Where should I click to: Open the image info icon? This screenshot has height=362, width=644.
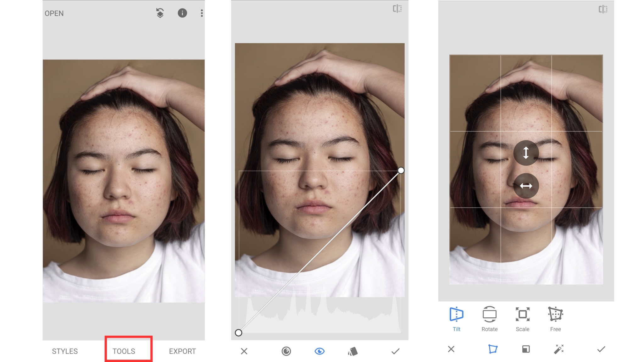coord(182,13)
